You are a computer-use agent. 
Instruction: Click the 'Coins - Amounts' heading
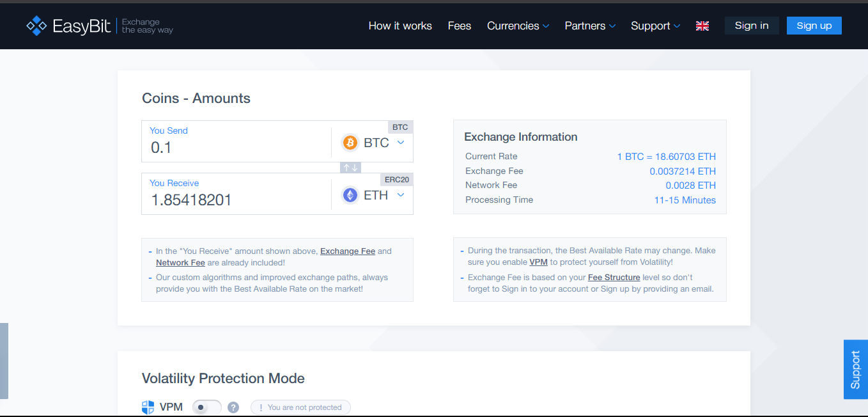196,98
